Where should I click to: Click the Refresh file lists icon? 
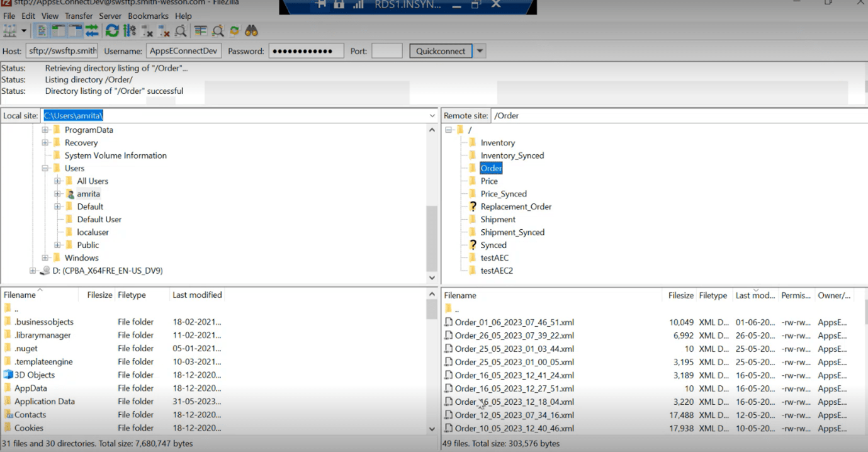pyautogui.click(x=112, y=31)
